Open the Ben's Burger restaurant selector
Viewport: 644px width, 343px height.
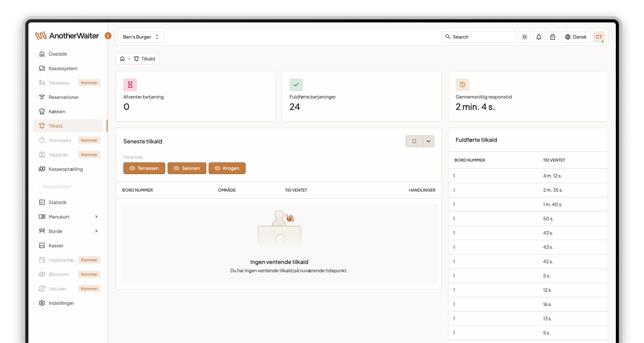coord(141,37)
